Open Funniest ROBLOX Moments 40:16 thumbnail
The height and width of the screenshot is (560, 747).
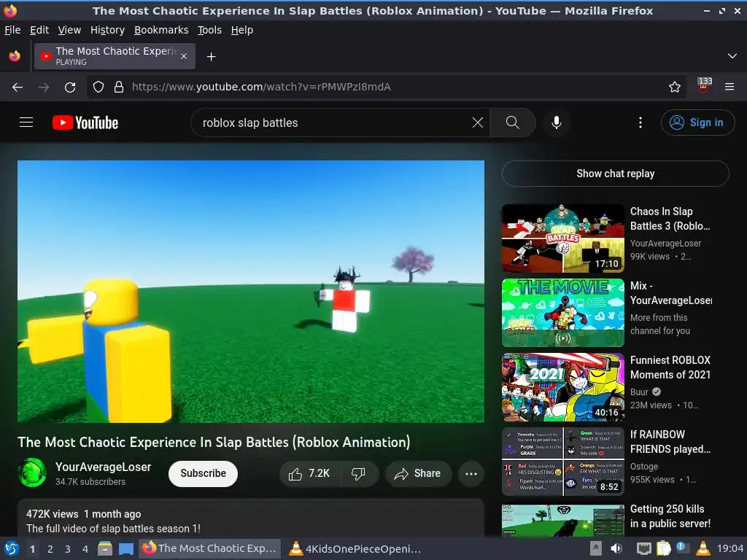(x=562, y=387)
